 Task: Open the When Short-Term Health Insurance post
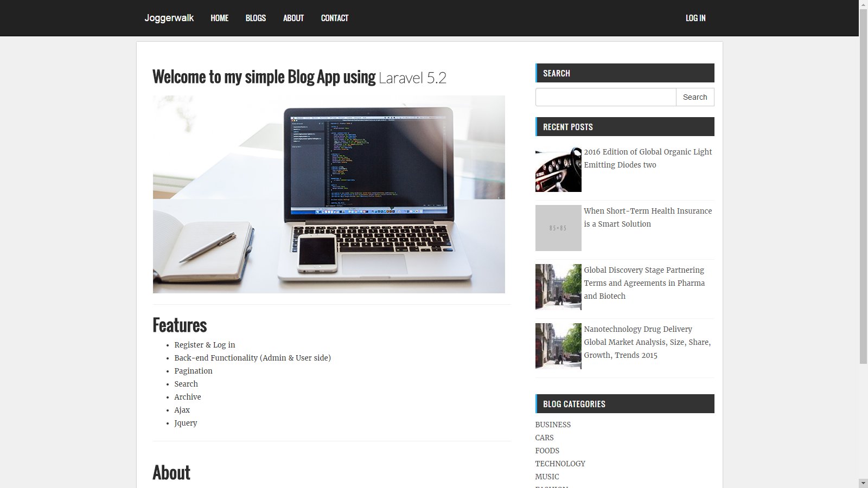[x=648, y=217]
